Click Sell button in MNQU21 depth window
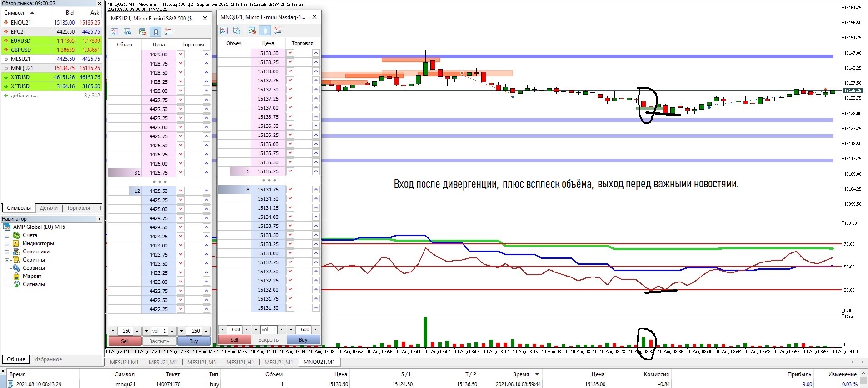The image size is (868, 388). pyautogui.click(x=234, y=340)
